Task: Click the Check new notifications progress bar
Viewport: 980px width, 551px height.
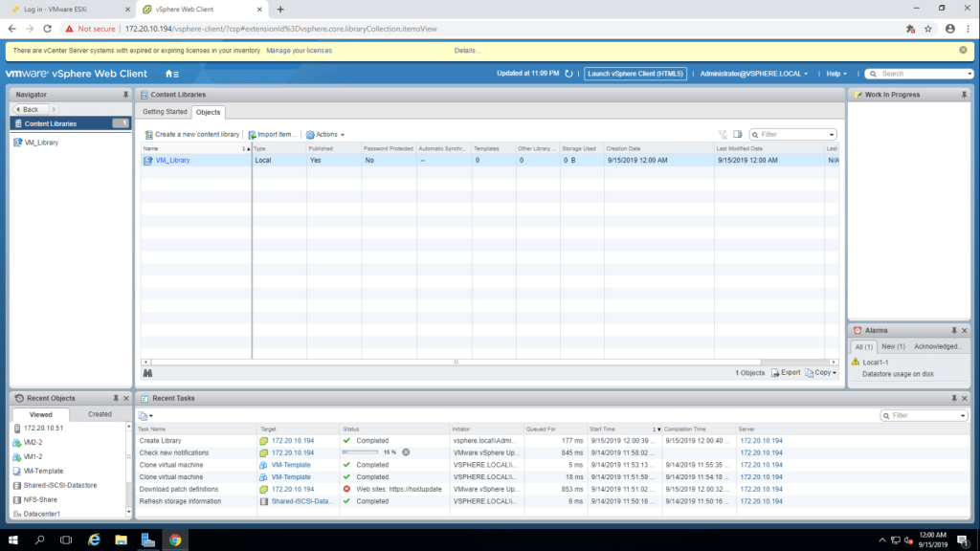Action: pos(361,452)
